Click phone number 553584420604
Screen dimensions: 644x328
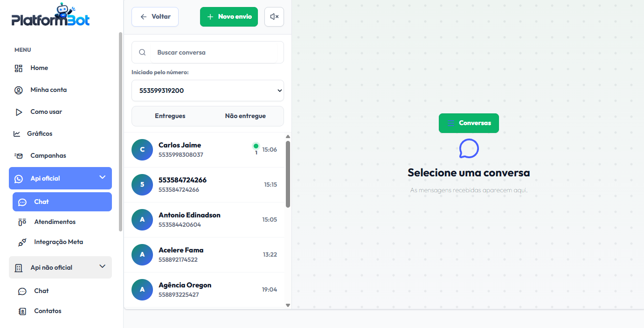[x=180, y=225]
